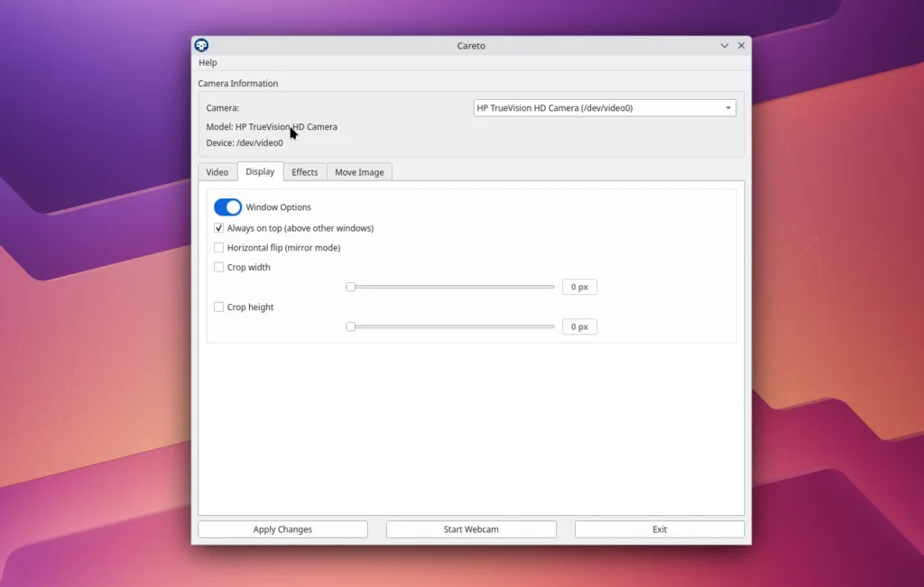Screen dimensions: 924x587
Task: Select the Display tab
Action: 260,172
